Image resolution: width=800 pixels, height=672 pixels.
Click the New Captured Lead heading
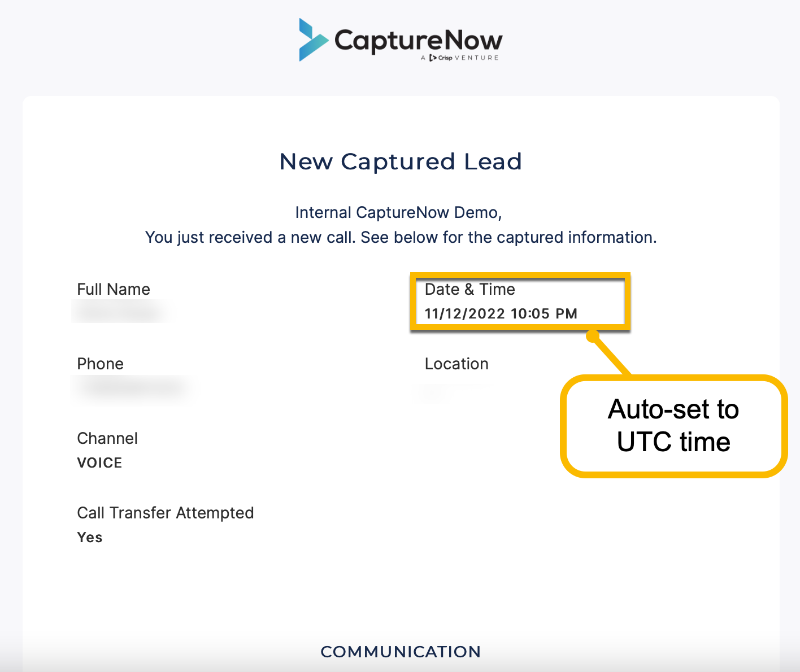coord(401,162)
